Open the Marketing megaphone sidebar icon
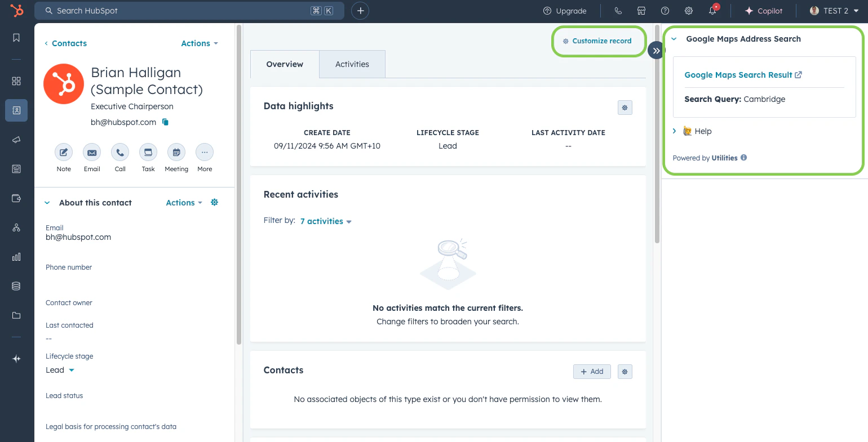The width and height of the screenshot is (868, 442). tap(16, 140)
